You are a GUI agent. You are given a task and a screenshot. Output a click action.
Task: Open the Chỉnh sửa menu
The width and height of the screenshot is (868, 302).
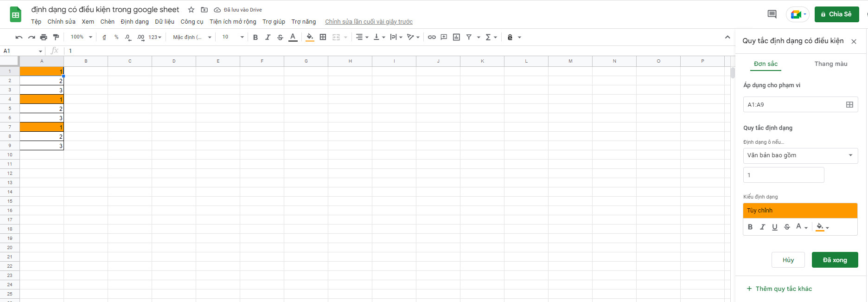[x=61, y=22]
